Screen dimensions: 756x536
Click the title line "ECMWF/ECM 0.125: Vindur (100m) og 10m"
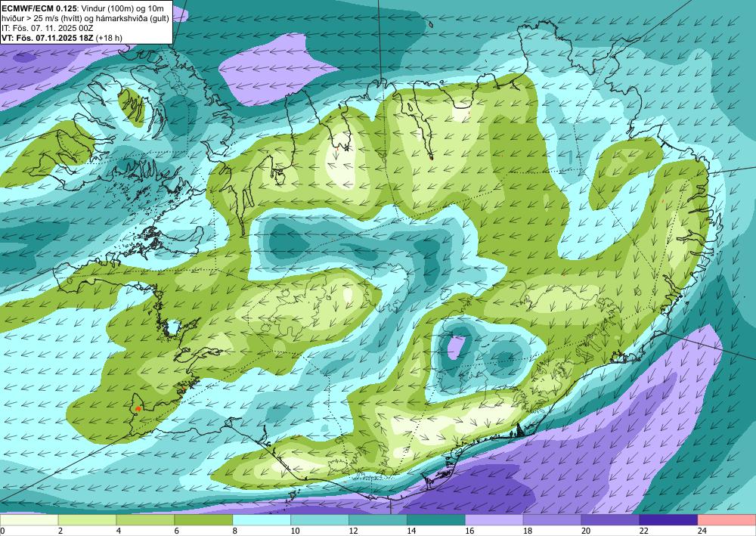(x=82, y=8)
